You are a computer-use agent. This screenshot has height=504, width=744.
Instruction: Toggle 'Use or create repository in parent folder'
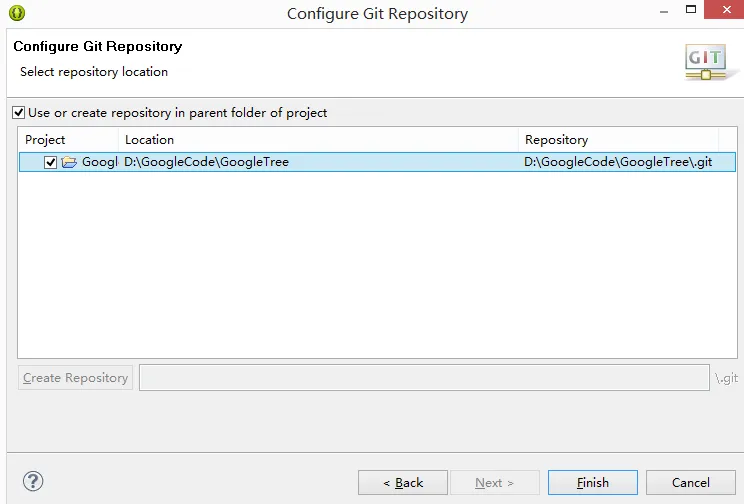point(18,113)
